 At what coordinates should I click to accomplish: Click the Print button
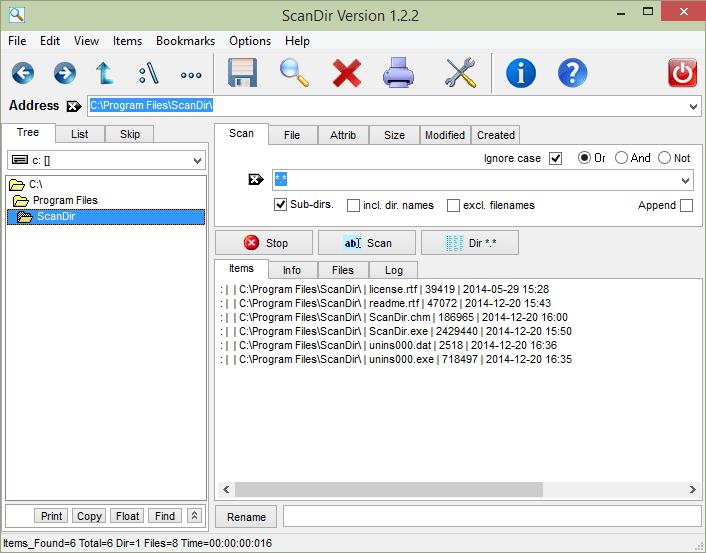51,516
